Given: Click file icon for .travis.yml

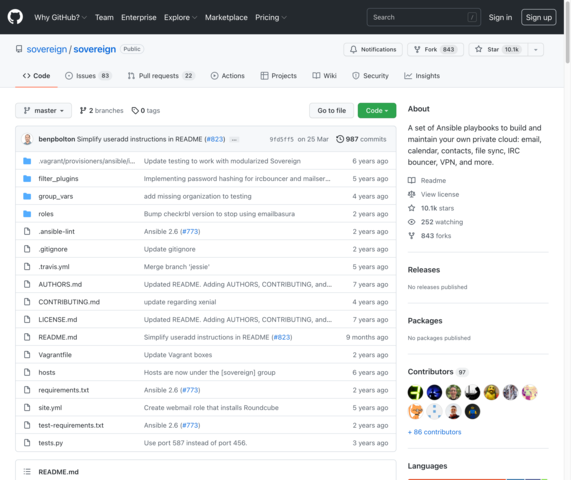Looking at the screenshot, I should click(27, 267).
